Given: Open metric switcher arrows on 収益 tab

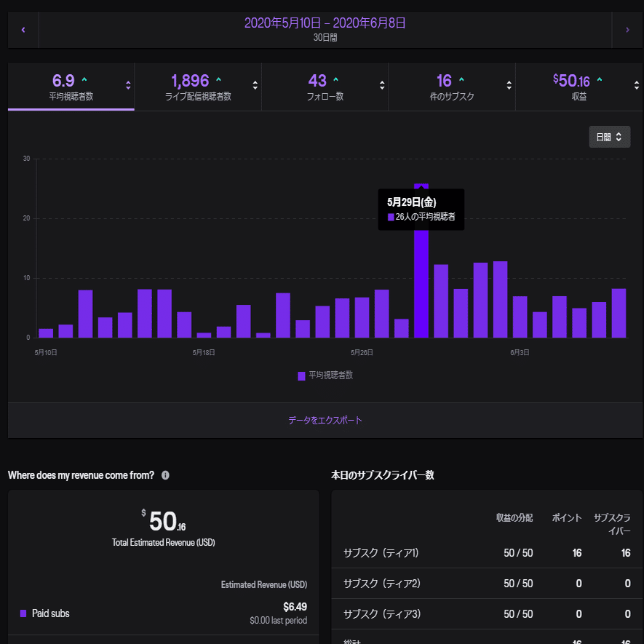Looking at the screenshot, I should point(636,85).
